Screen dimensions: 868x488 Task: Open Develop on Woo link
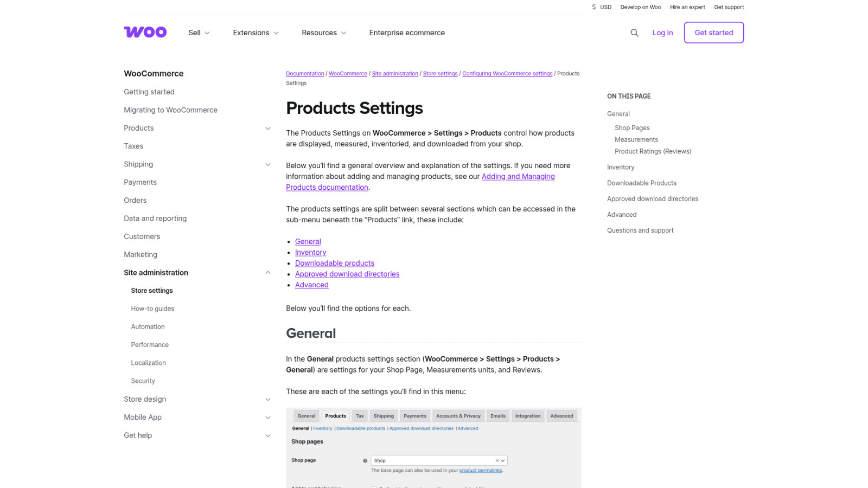tap(641, 7)
